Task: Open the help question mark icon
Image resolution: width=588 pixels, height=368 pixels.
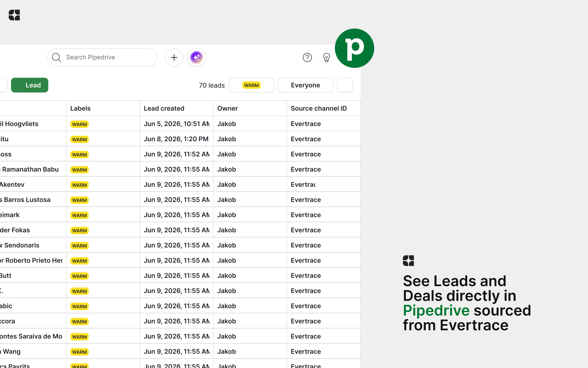Action: tap(307, 57)
